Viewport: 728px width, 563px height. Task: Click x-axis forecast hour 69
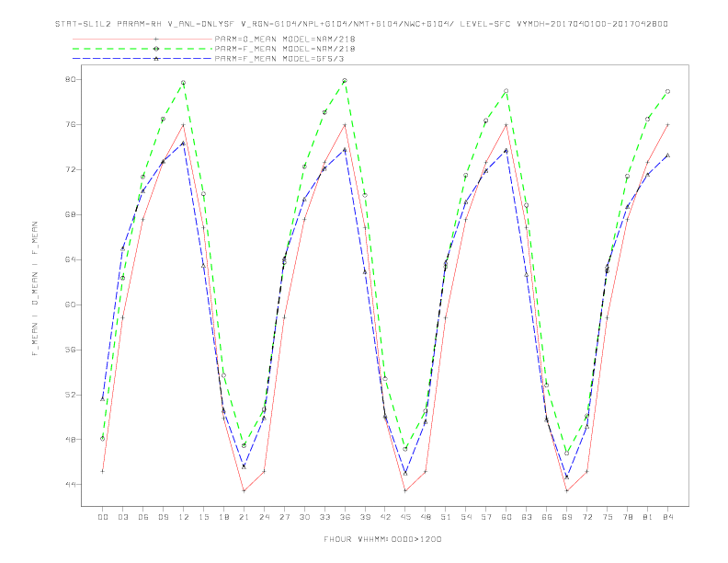pos(567,517)
